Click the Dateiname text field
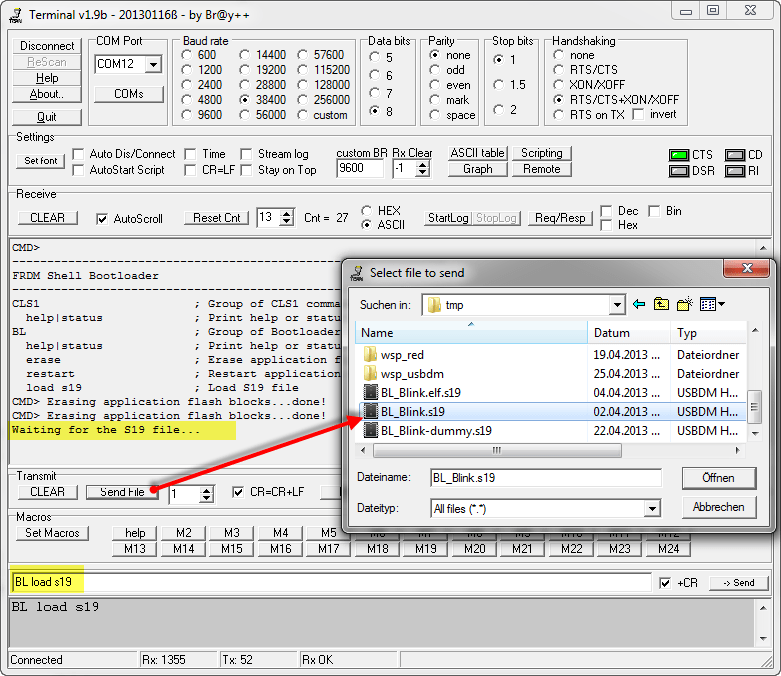 [x=545, y=478]
